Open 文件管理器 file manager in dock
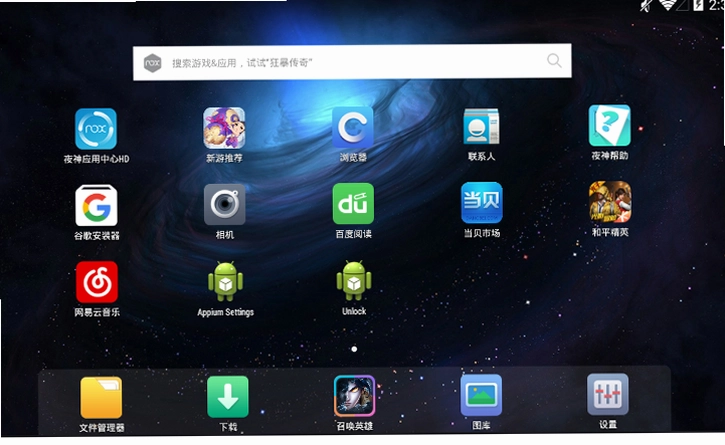Screen dimensions: 725x445 (x=101, y=397)
